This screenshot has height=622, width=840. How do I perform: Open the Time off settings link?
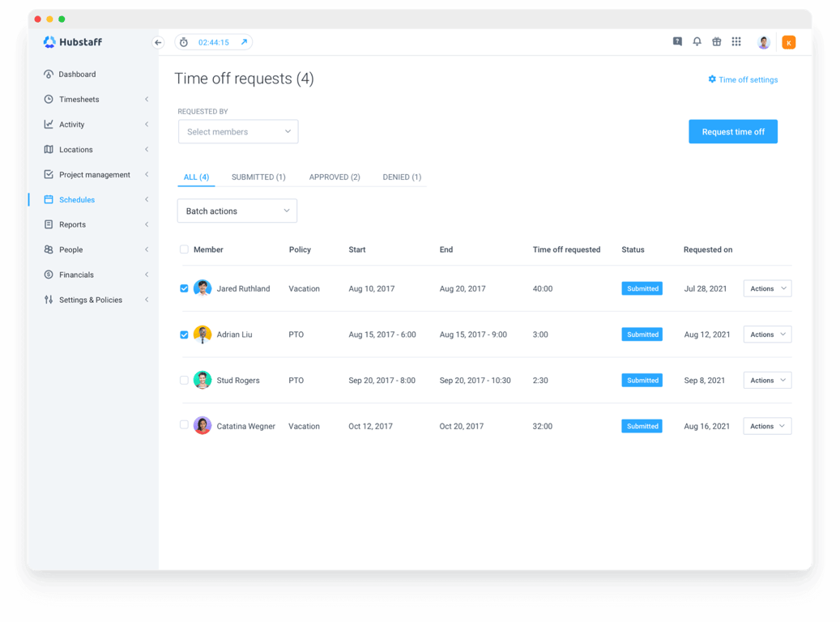pyautogui.click(x=748, y=80)
